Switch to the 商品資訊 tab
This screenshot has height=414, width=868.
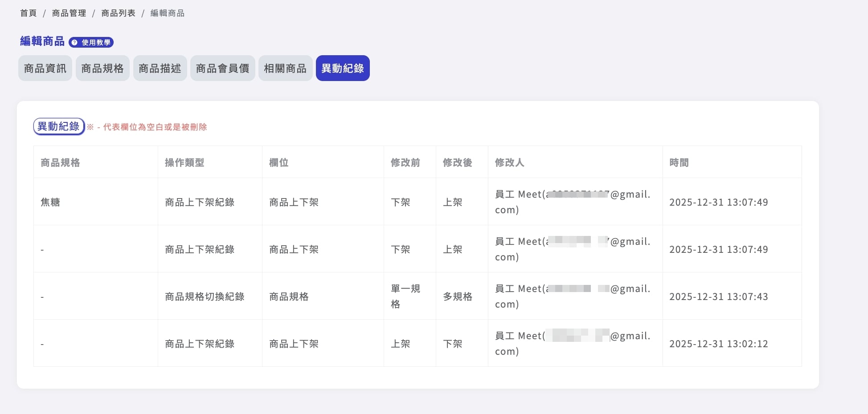click(x=45, y=68)
